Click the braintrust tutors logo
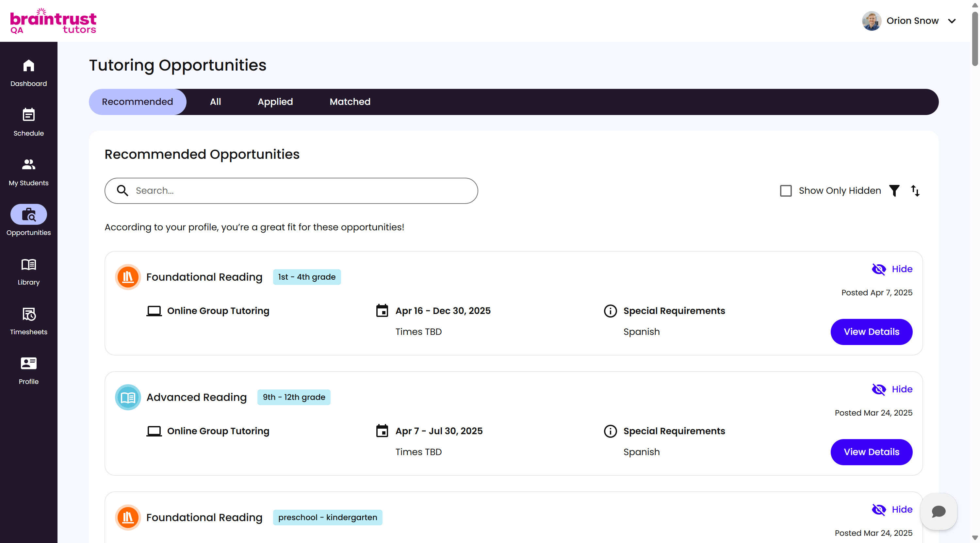 pyautogui.click(x=53, y=21)
